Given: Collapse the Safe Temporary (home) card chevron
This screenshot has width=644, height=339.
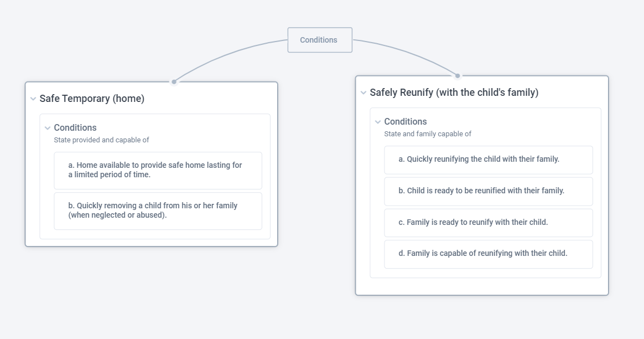Looking at the screenshot, I should click(x=33, y=99).
